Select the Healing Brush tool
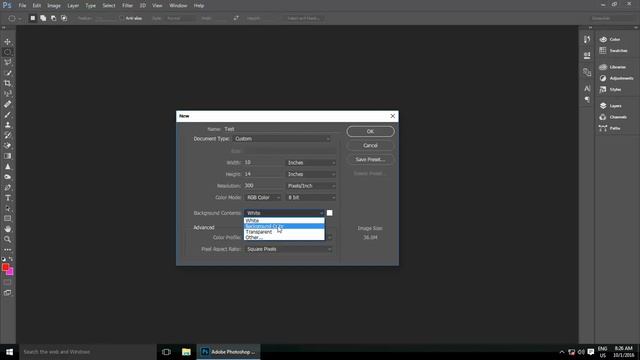 click(7, 104)
